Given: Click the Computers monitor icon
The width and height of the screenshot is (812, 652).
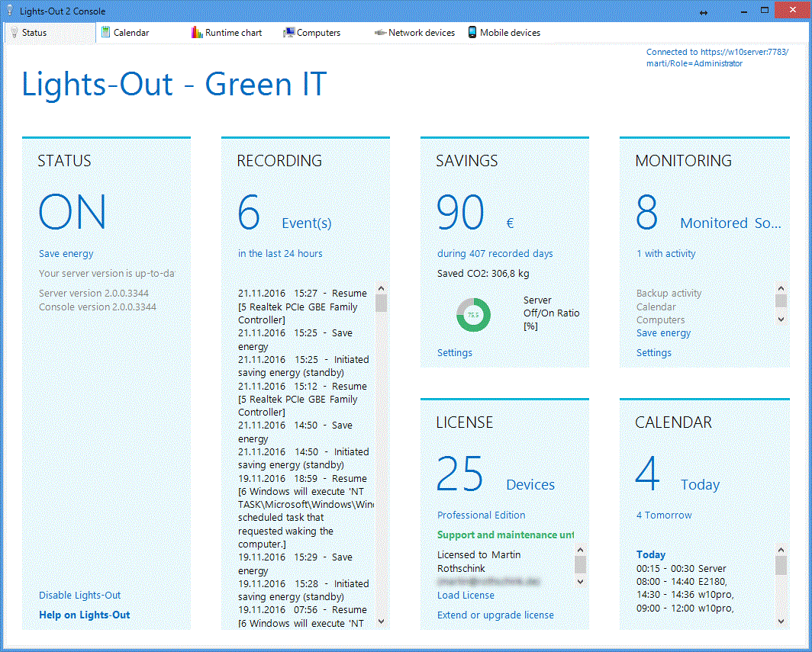Looking at the screenshot, I should [288, 33].
